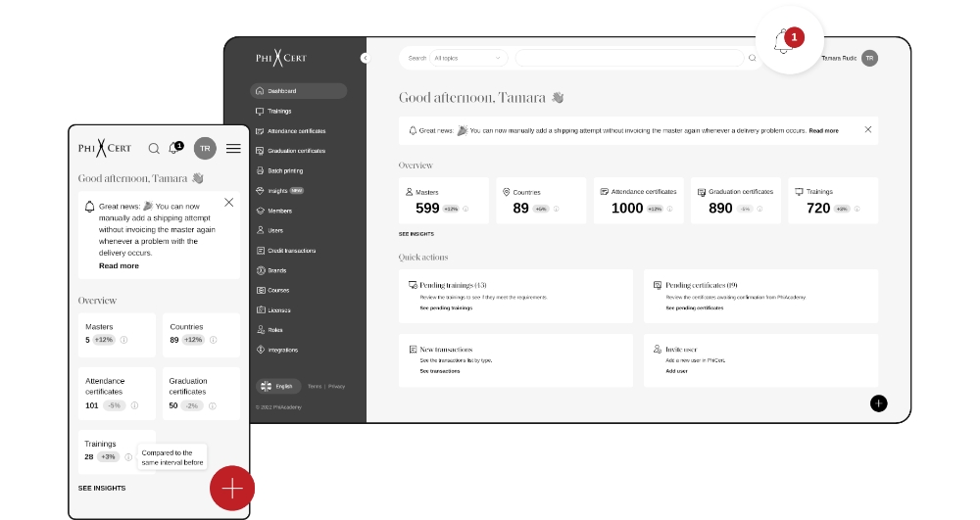Click the Integrations icon in sidebar
Screen dimensions: 980x520
(x=260, y=350)
